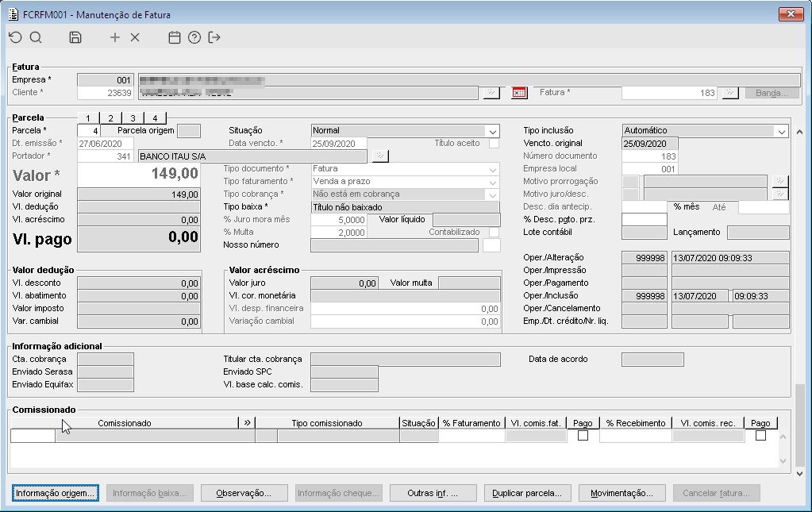Open the Movimentação button

[x=622, y=493]
